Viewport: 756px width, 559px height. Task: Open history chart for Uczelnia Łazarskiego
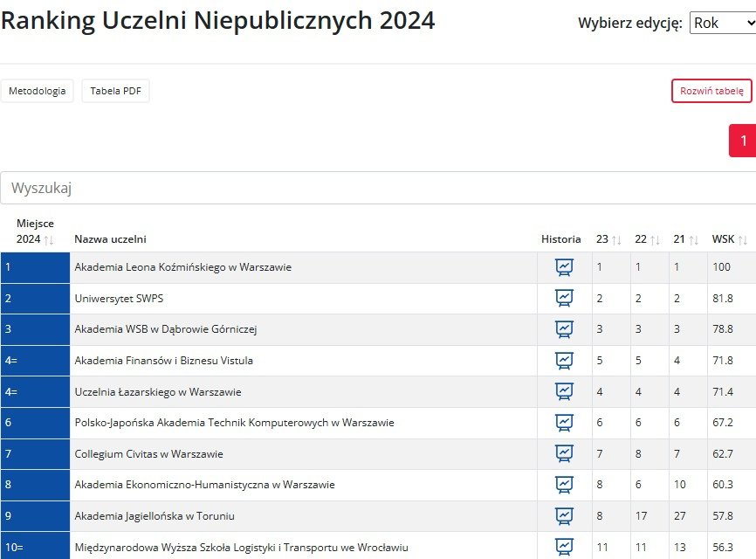tap(564, 391)
